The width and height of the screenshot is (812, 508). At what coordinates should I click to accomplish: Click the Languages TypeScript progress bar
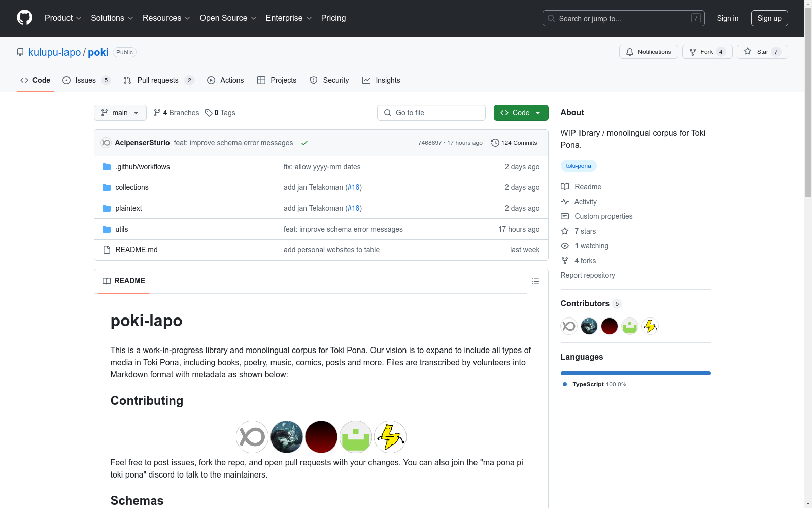click(x=636, y=373)
